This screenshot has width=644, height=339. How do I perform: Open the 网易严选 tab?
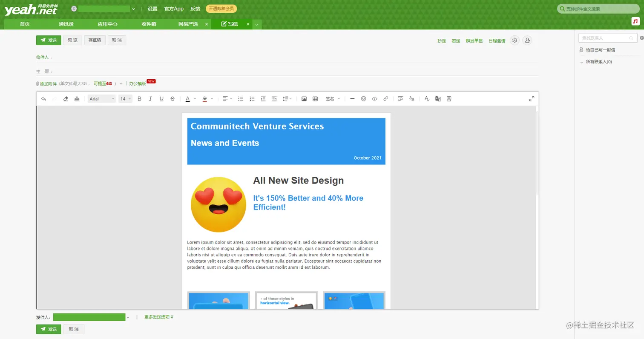188,24
